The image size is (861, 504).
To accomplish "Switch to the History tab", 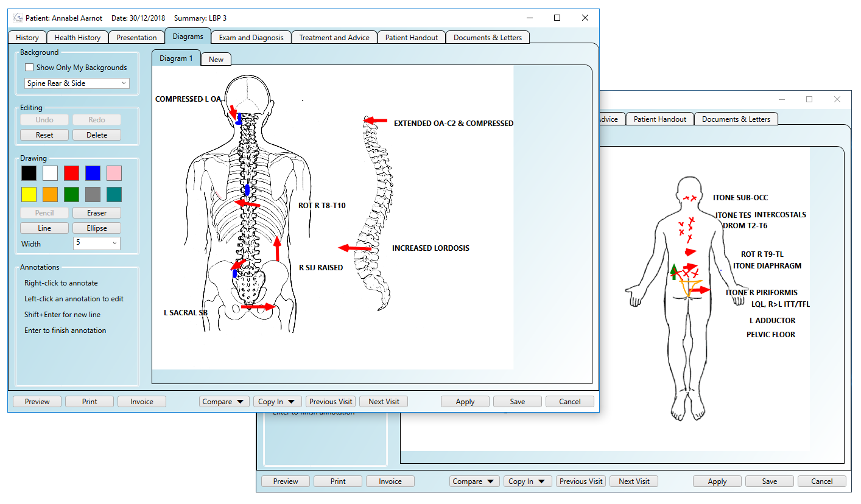I will 27,37.
